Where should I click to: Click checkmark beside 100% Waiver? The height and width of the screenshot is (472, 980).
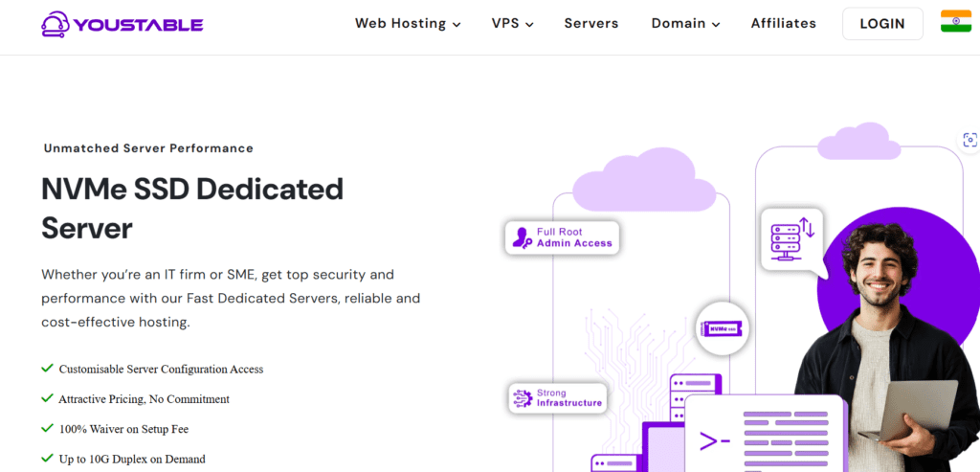coord(47,428)
